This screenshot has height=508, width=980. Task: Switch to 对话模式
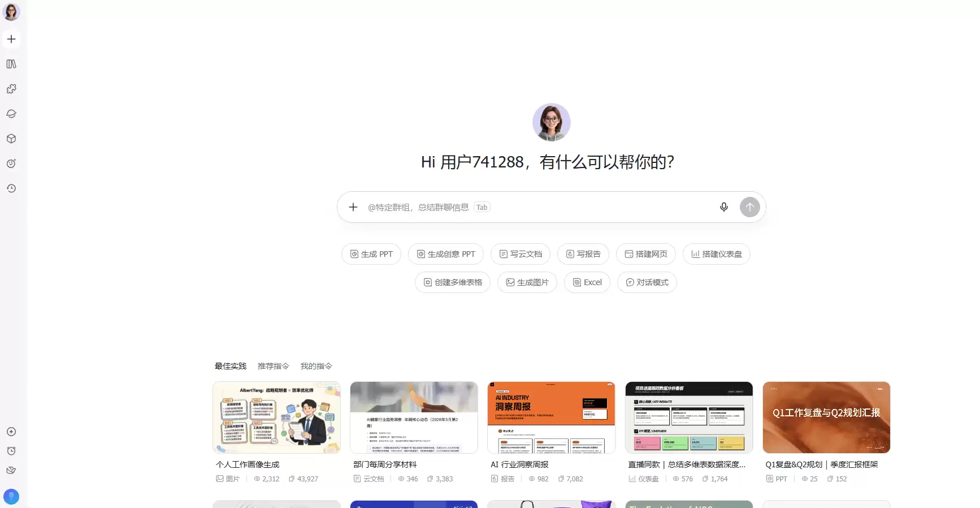(647, 282)
